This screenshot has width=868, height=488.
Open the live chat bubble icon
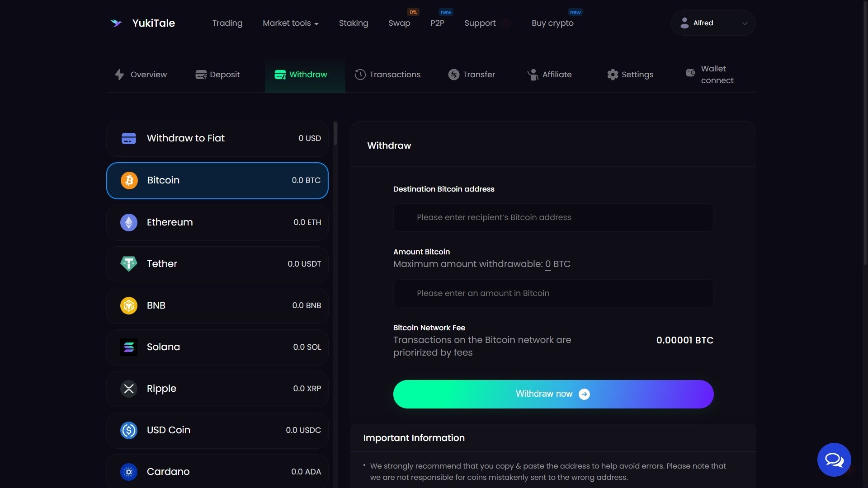tap(834, 460)
